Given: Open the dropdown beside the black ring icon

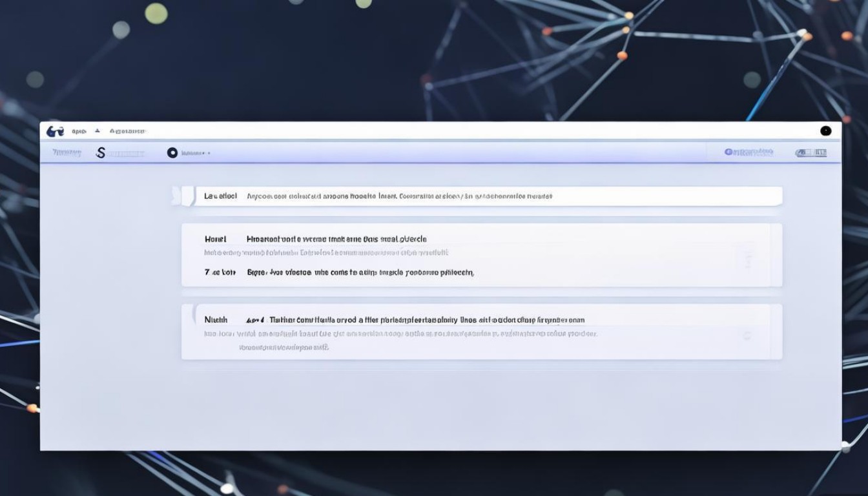Looking at the screenshot, I should (196, 154).
